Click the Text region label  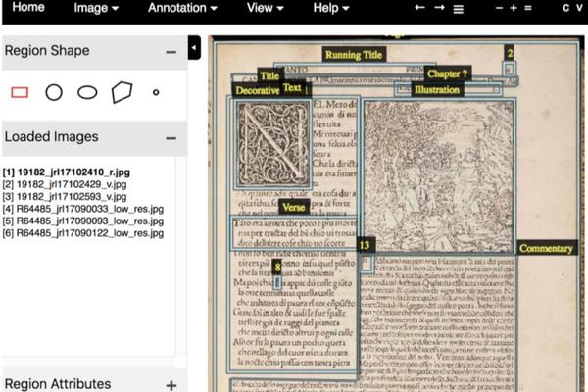(292, 88)
